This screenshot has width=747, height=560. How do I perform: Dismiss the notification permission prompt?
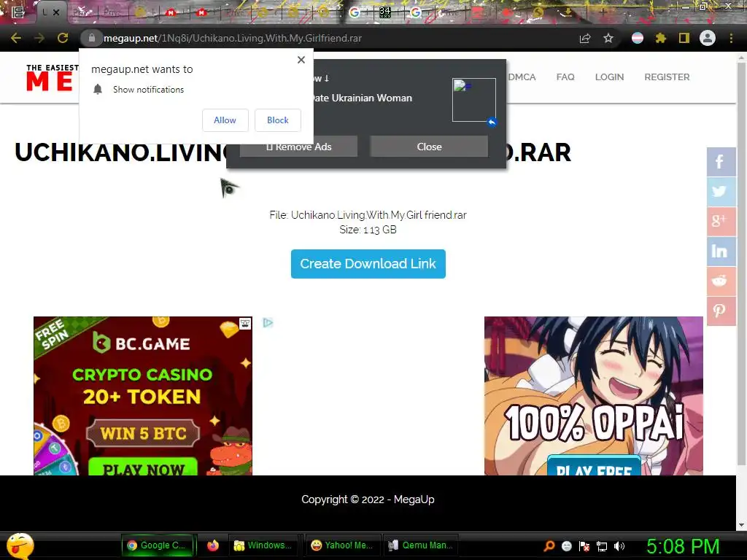click(x=301, y=60)
